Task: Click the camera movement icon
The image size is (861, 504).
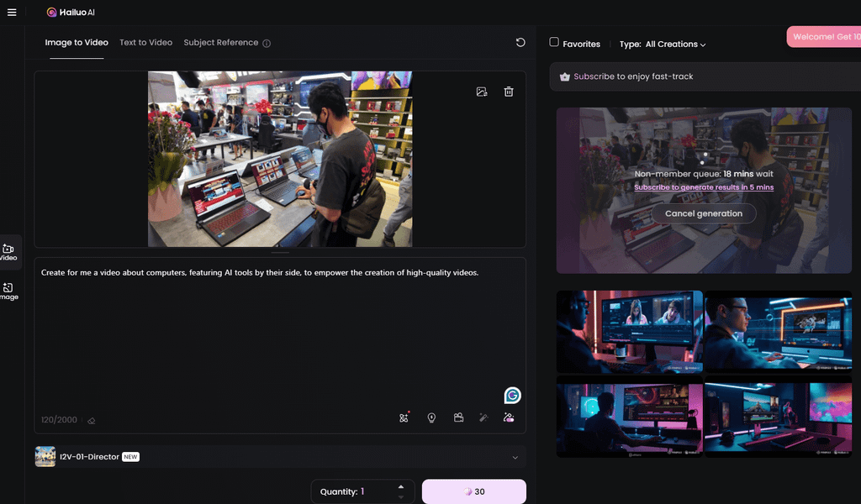Action: pyautogui.click(x=458, y=417)
